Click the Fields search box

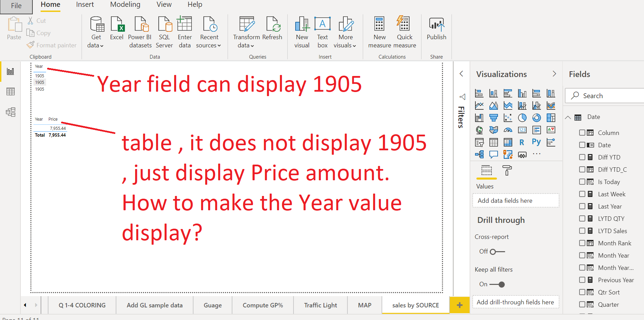tap(605, 96)
